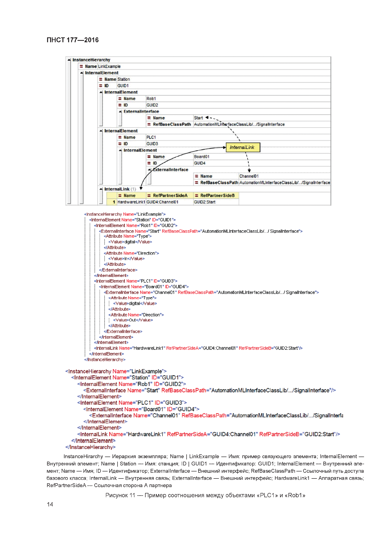The height and width of the screenshot is (555, 392).
Task: Select the PLC1 value cell
Action: click(x=238, y=137)
